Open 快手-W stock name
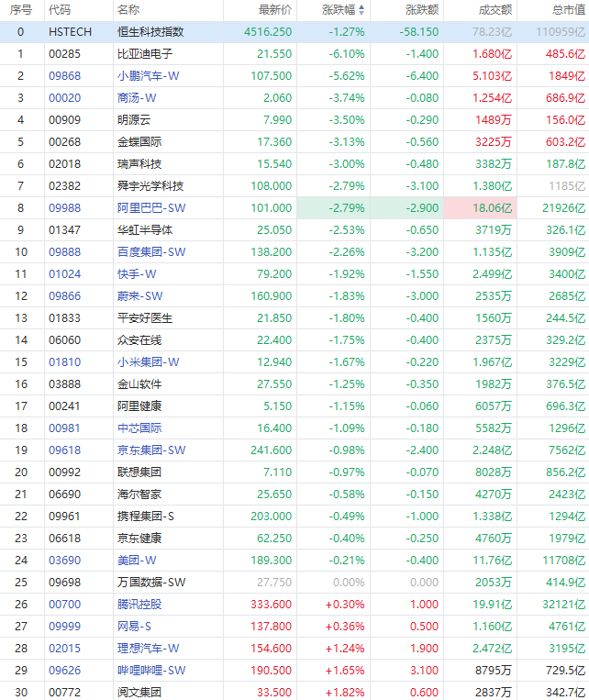Viewport: 589px width, 700px height. (137, 274)
